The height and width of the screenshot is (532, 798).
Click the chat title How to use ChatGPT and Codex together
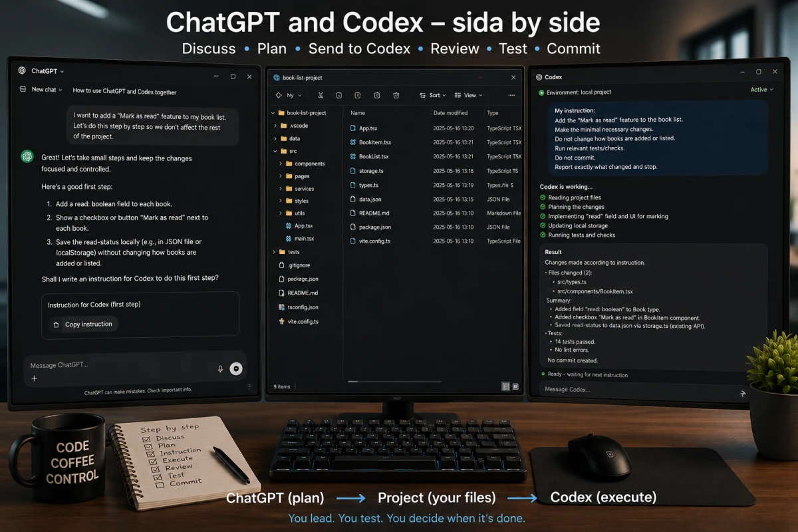coord(124,92)
